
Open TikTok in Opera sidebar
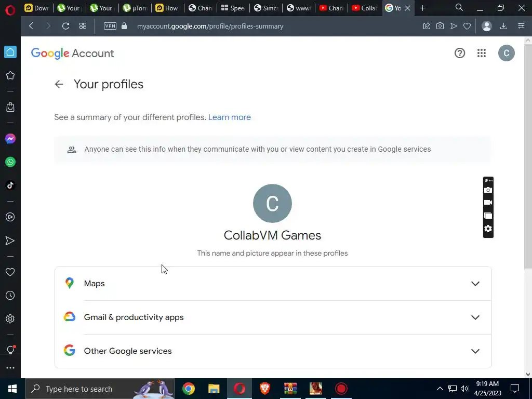pos(10,185)
